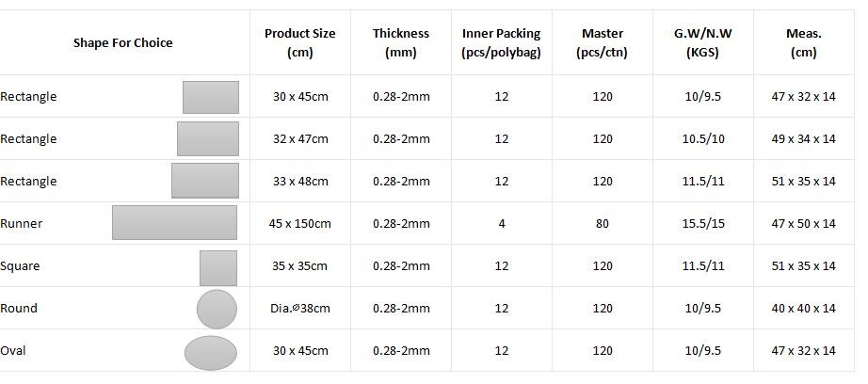Click rectangle shape in the 33 x 48cm row
The width and height of the screenshot is (868, 384).
tap(204, 181)
